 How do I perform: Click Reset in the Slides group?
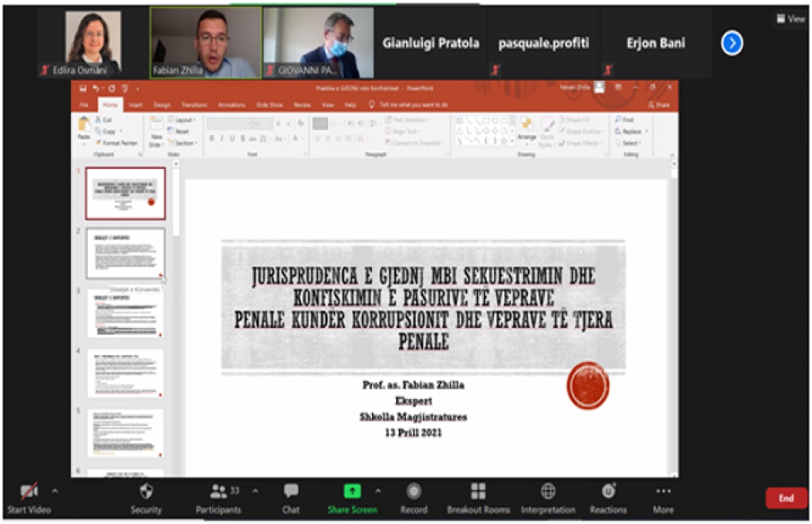tap(179, 131)
